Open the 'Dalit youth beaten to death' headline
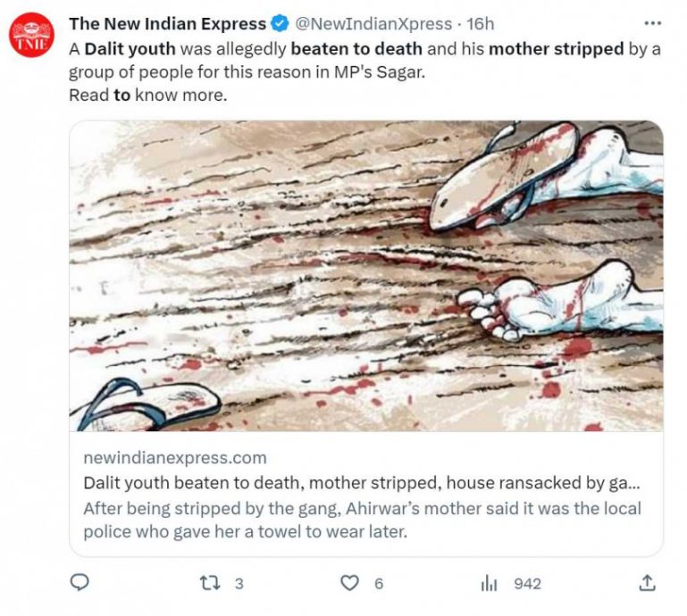Image resolution: width=687 pixels, height=616 pixels. point(360,483)
